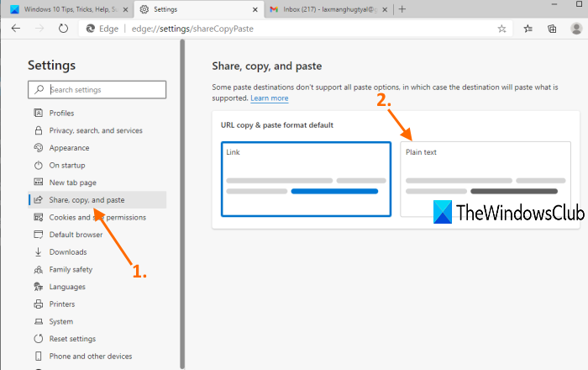
Task: Open Reset settings text
Action: (72, 339)
